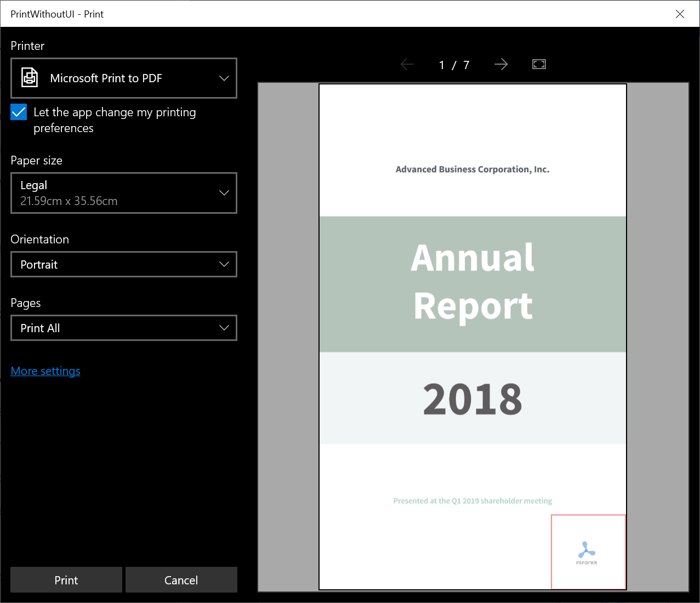700x603 pixels.
Task: Click the back arrow above the preview
Action: coord(407,64)
